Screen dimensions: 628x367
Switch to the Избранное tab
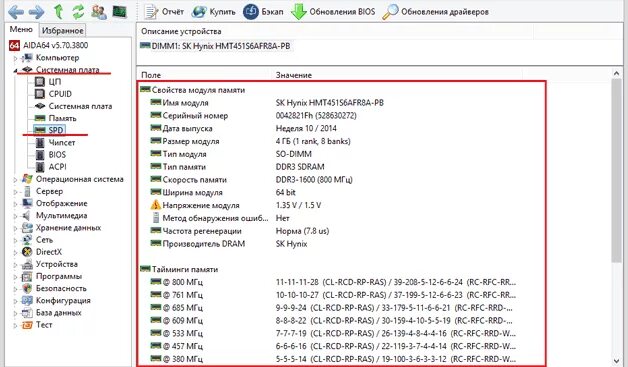click(x=62, y=30)
